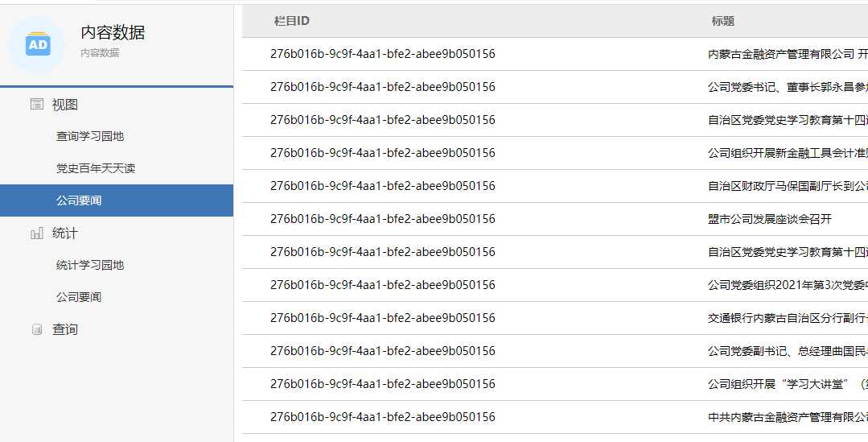
Task: Click the 标题 column header
Action: coord(722,21)
